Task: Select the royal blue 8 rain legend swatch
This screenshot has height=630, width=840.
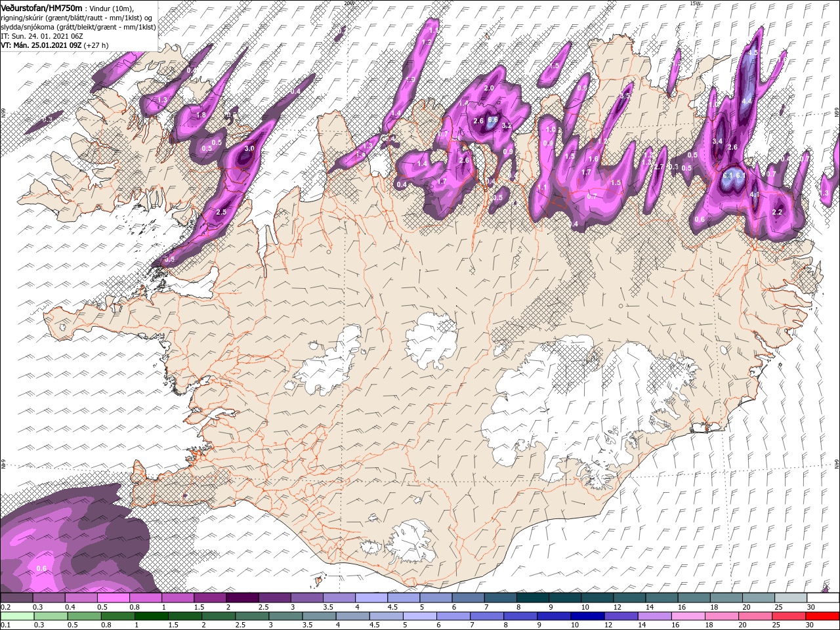Action: [x=521, y=616]
